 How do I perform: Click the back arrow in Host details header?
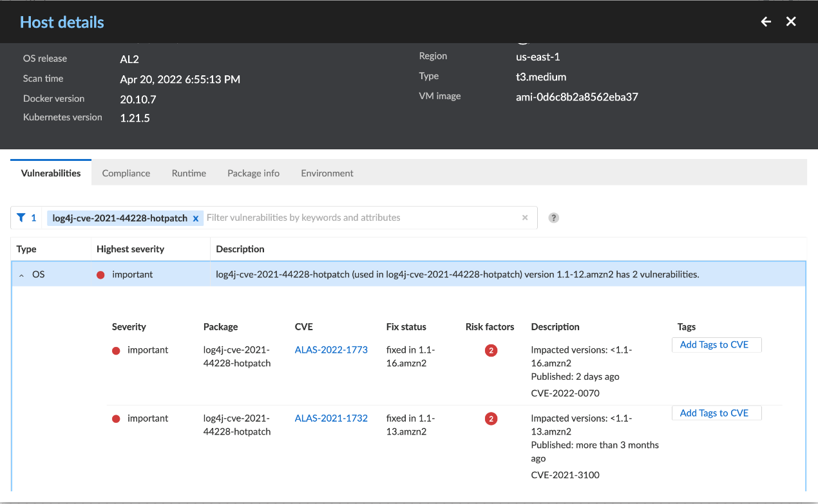pyautogui.click(x=766, y=22)
